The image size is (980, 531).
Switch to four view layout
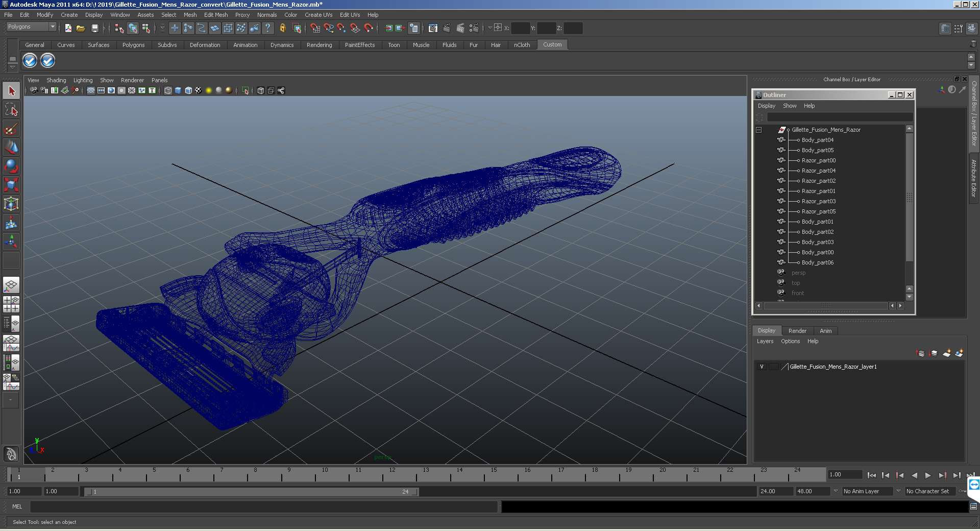coord(11,305)
